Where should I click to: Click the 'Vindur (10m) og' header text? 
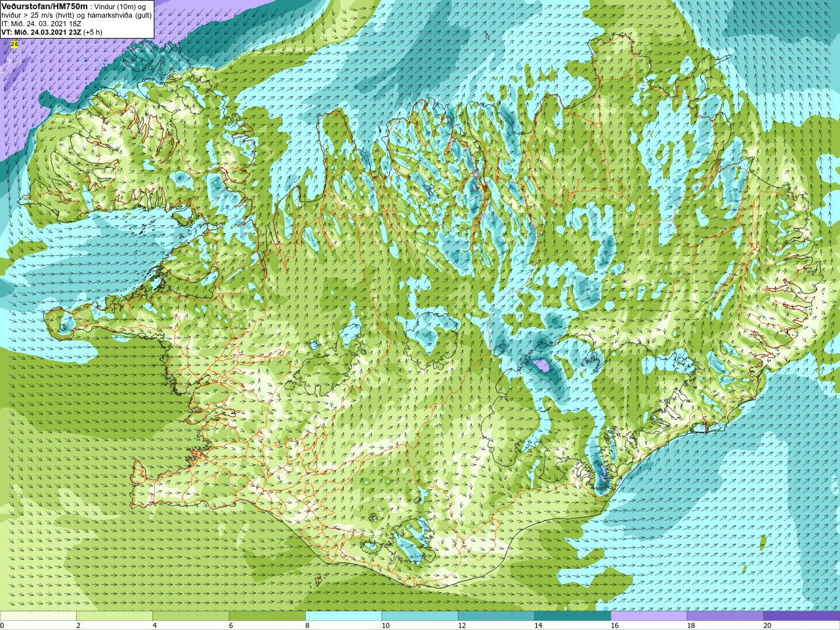coord(120,7)
